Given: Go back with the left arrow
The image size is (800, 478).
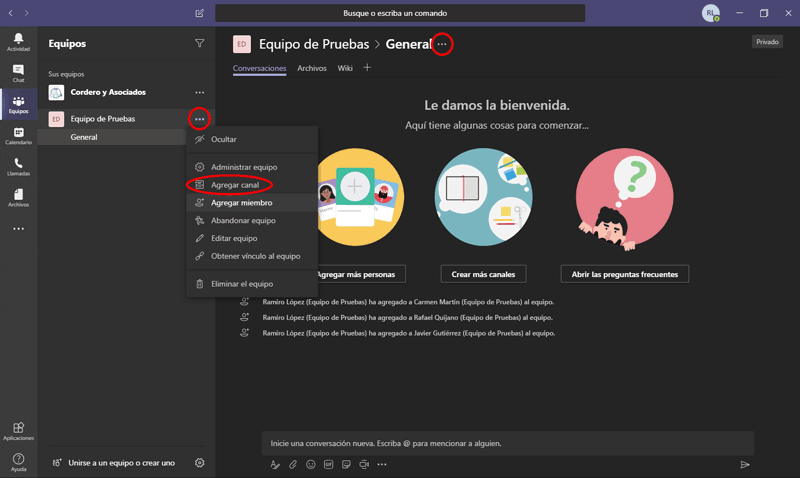Looking at the screenshot, I should 11,13.
